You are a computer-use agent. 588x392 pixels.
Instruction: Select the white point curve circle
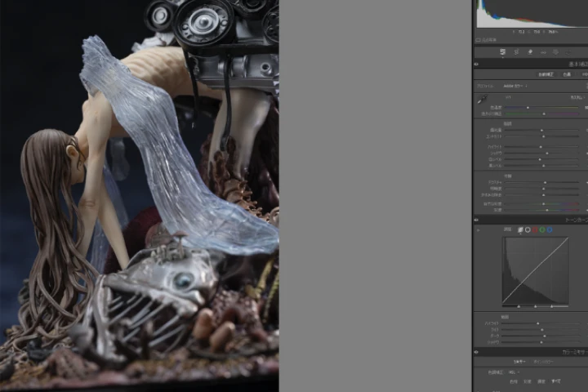528,229
